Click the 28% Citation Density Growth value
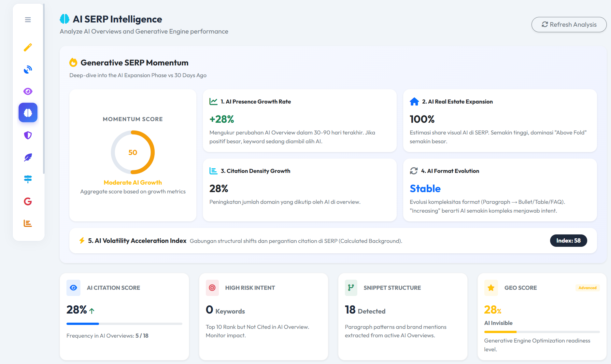 pyautogui.click(x=219, y=189)
